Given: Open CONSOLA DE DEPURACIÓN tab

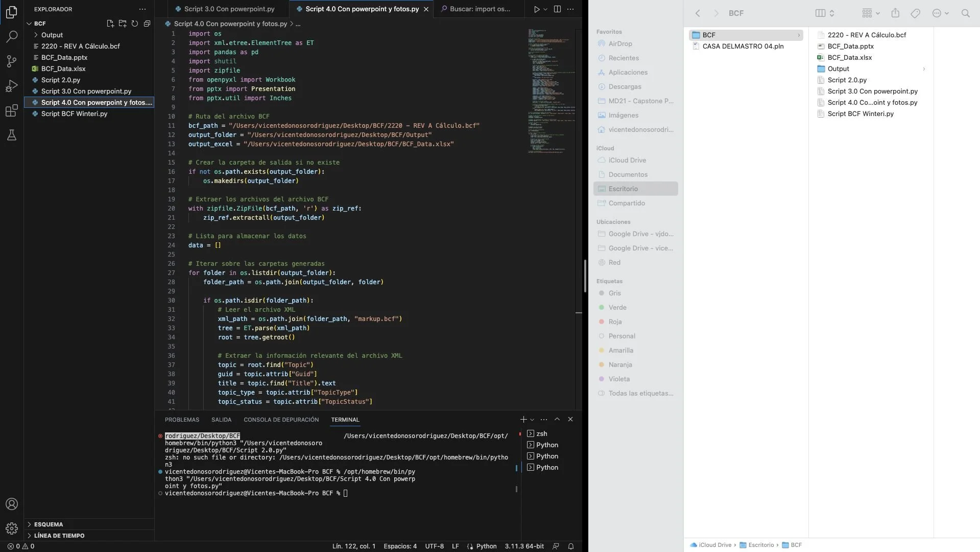Looking at the screenshot, I should 281,420.
